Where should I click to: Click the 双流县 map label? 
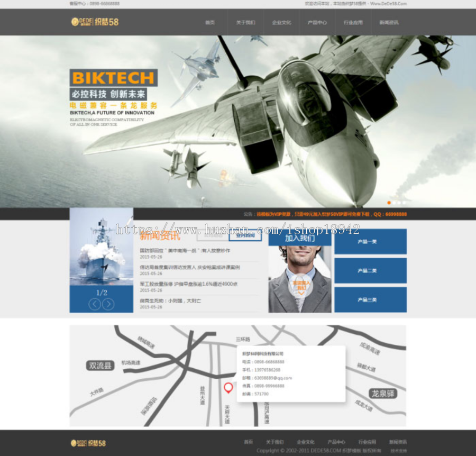100,366
